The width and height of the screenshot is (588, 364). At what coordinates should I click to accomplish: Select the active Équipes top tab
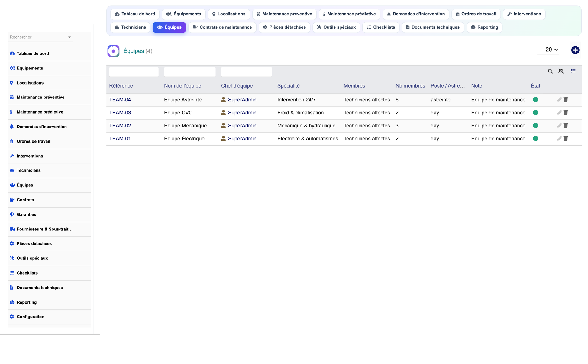click(x=169, y=27)
